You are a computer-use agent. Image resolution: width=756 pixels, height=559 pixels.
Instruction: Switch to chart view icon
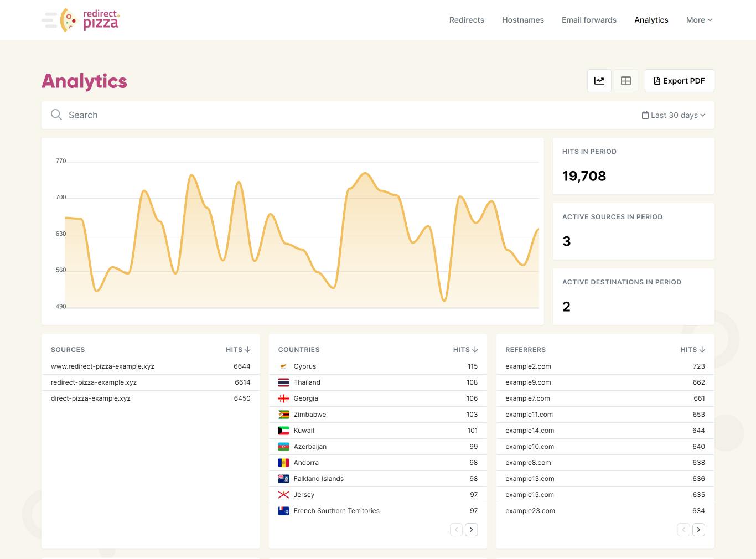[599, 81]
